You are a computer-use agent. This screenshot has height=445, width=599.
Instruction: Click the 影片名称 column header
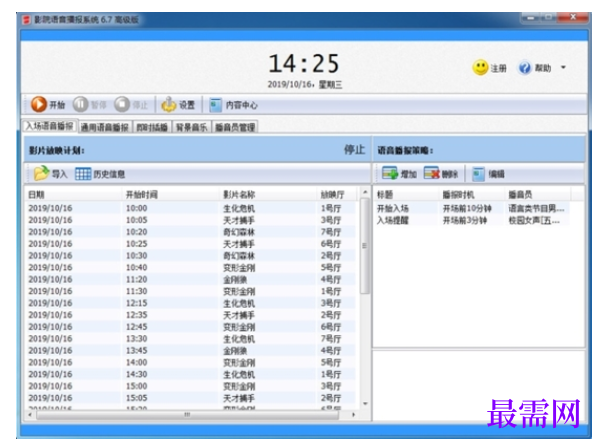268,195
